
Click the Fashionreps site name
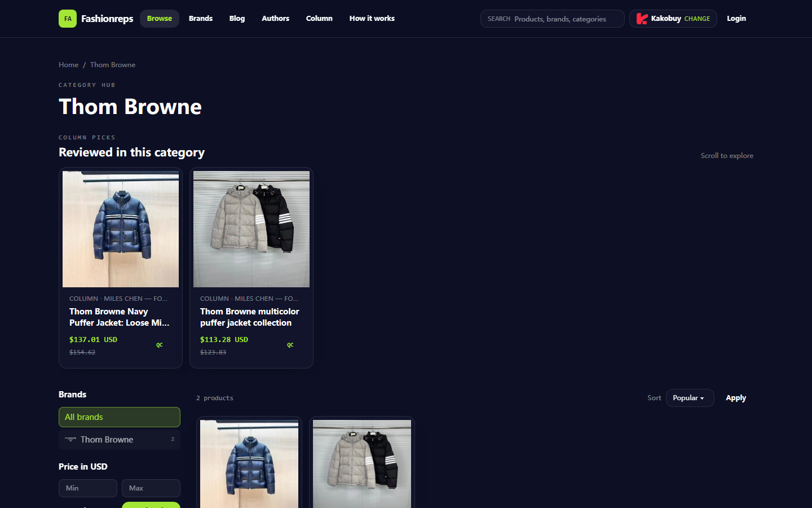[x=107, y=19]
